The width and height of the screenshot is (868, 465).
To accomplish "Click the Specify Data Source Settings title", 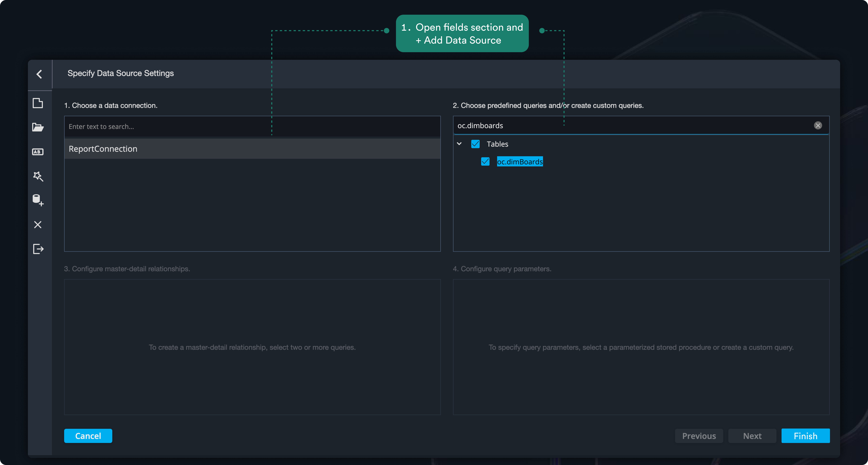I will 121,73.
